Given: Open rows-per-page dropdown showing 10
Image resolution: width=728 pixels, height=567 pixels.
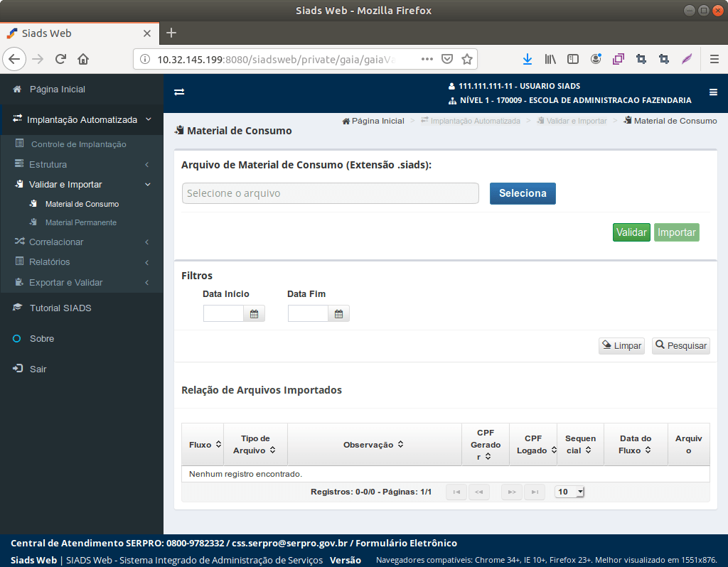Looking at the screenshot, I should click(569, 492).
